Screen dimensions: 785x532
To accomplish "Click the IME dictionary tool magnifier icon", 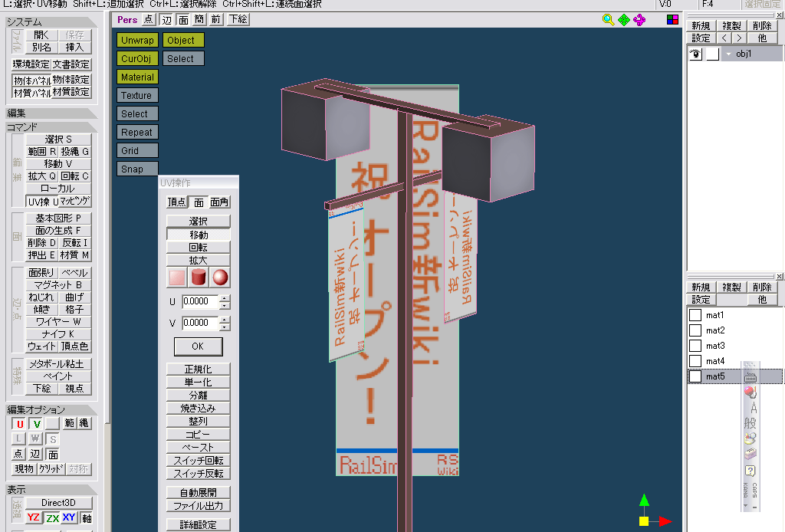I will [x=750, y=439].
